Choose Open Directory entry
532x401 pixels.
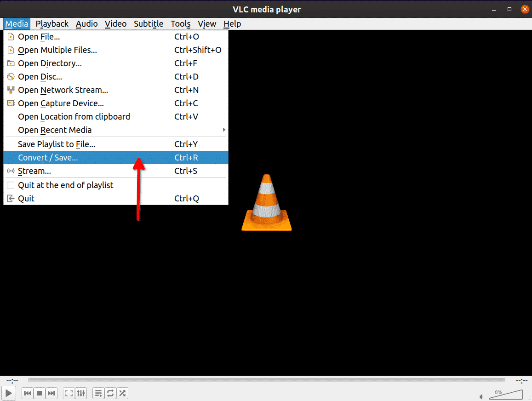coord(116,63)
